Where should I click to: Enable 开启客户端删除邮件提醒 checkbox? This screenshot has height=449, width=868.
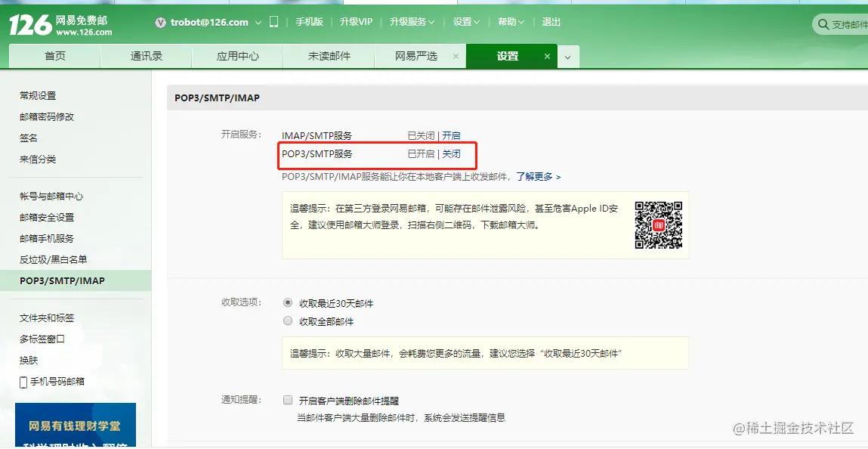(x=288, y=401)
